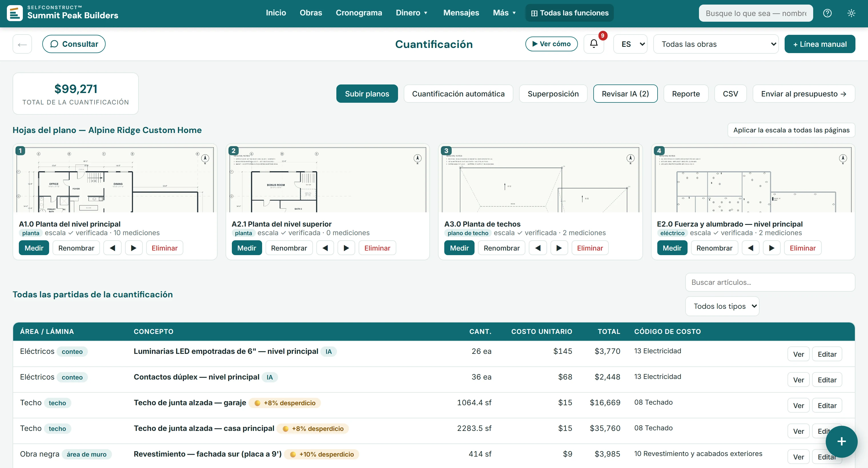This screenshot has height=468, width=868.
Task: Focus the Buscar artículos search field
Action: pos(770,282)
